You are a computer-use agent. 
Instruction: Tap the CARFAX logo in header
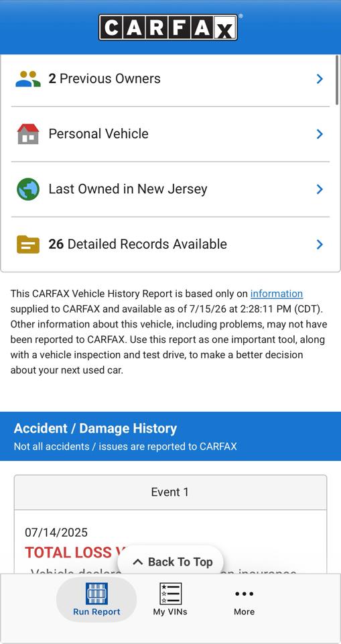tap(168, 28)
